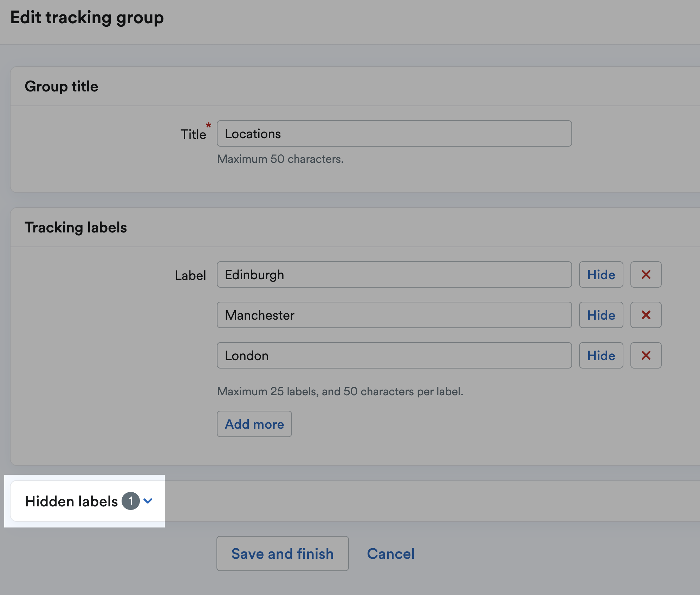Focus the Title field containing Locations
700x595 pixels.
[394, 134]
